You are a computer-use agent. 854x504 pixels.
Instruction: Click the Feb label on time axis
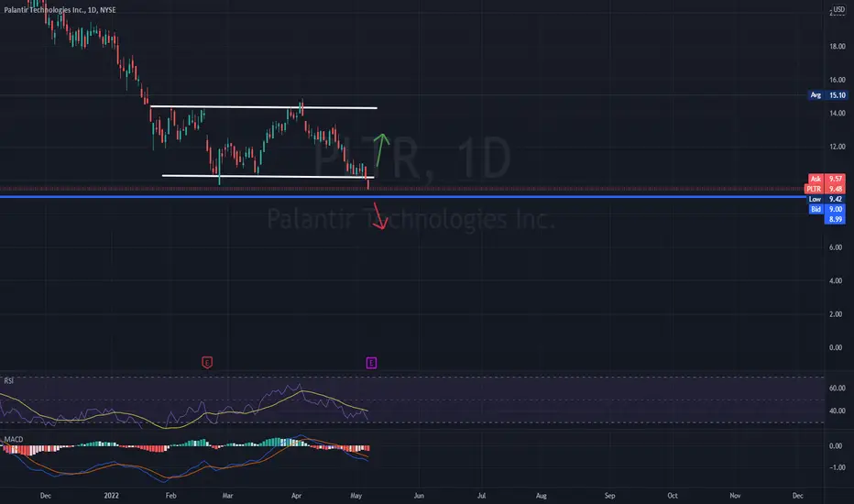point(171,495)
